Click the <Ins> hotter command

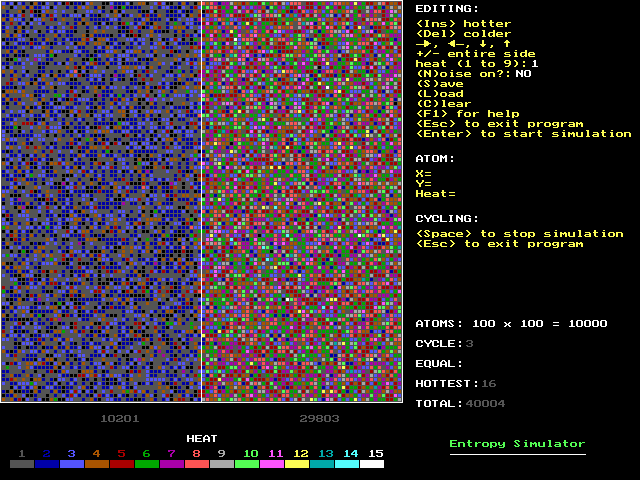(463, 24)
